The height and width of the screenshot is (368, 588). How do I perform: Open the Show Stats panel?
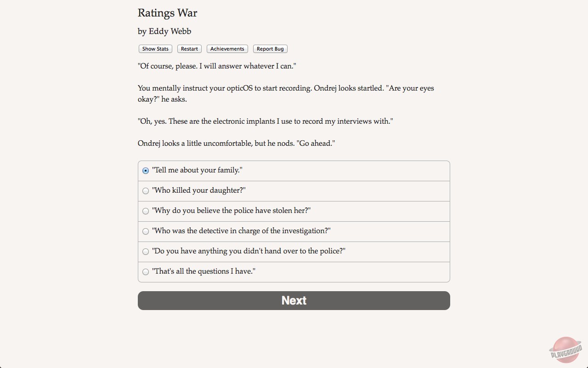[x=155, y=48]
